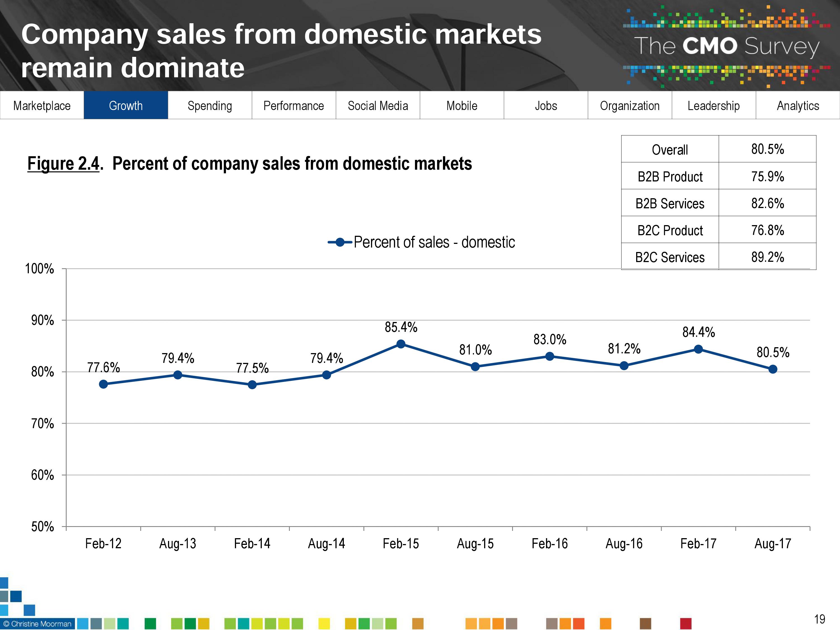The image size is (840, 630).
Task: Click the legend marker for Percent of sales - domestic
Action: point(340,242)
